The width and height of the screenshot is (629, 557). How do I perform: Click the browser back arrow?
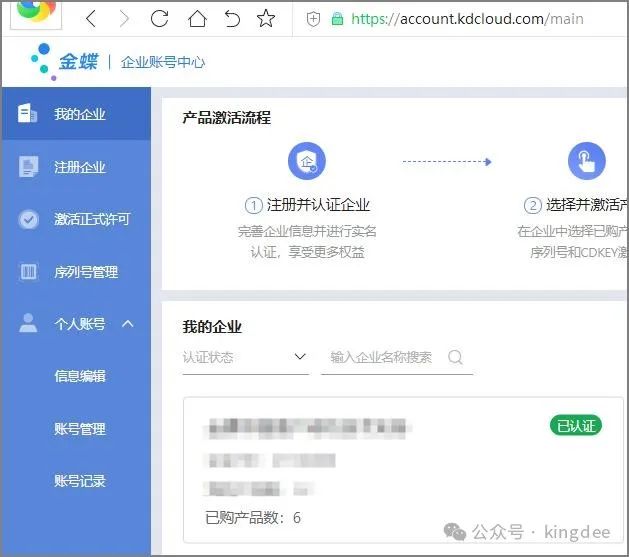tap(91, 19)
